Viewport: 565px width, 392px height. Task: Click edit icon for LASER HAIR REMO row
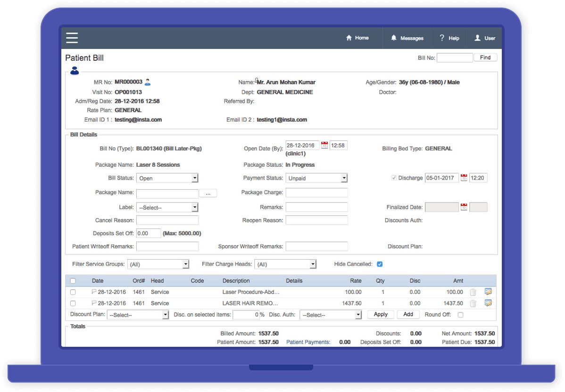(488, 303)
